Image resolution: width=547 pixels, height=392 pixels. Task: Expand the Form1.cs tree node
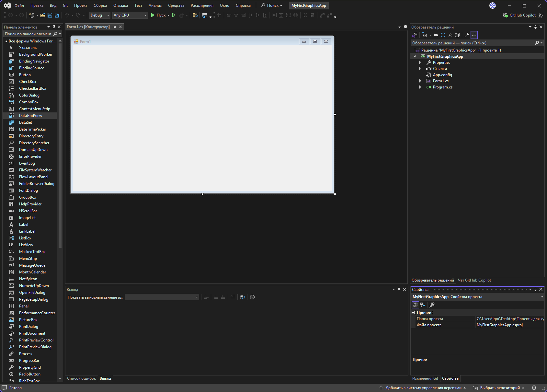point(420,81)
